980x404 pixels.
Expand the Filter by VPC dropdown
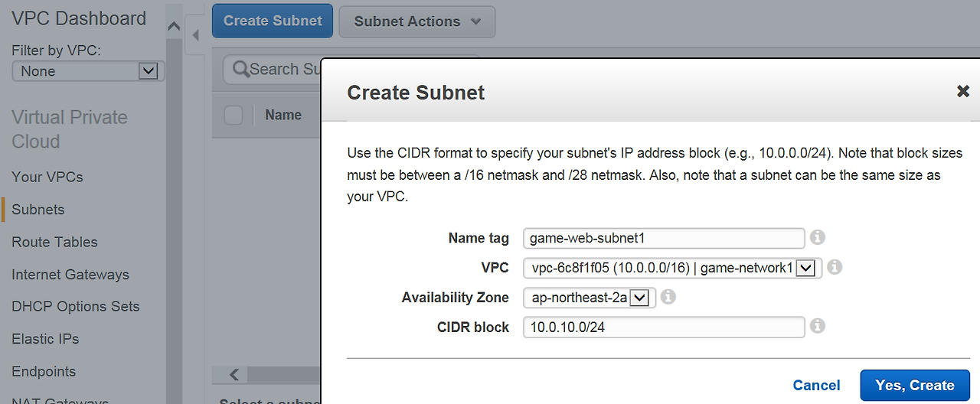(x=88, y=71)
